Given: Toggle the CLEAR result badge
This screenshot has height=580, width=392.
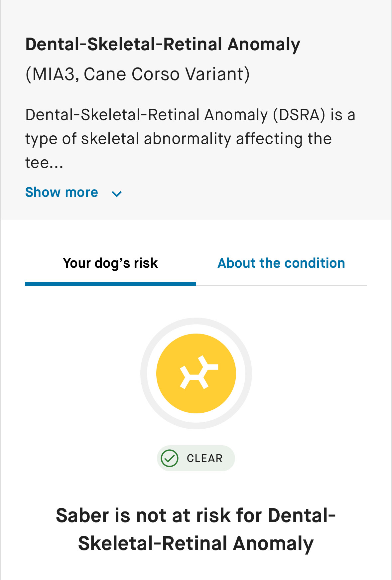Looking at the screenshot, I should [x=196, y=458].
